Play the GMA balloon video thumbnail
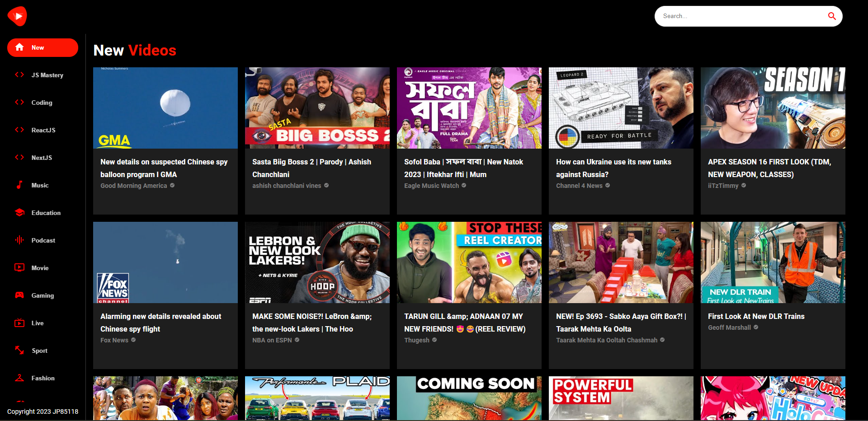Screen dimensions: 868x421 (x=165, y=108)
